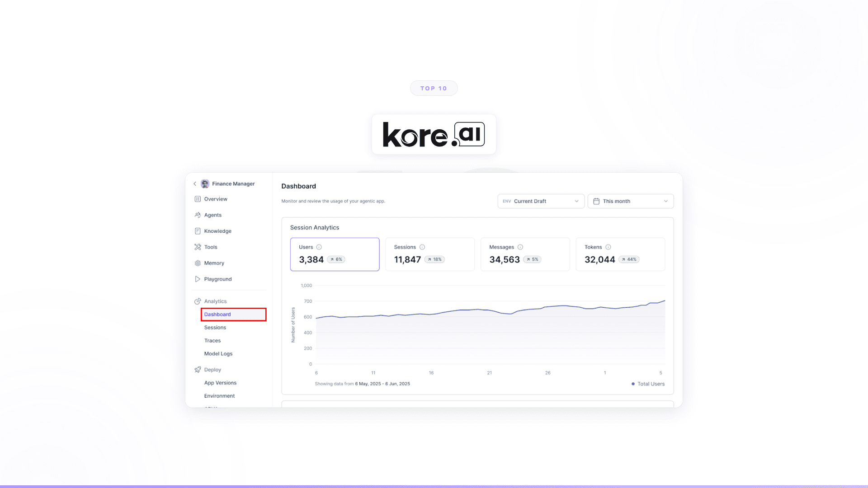Select the Deploy rocket icon
The width and height of the screenshot is (868, 488).
[x=198, y=370]
